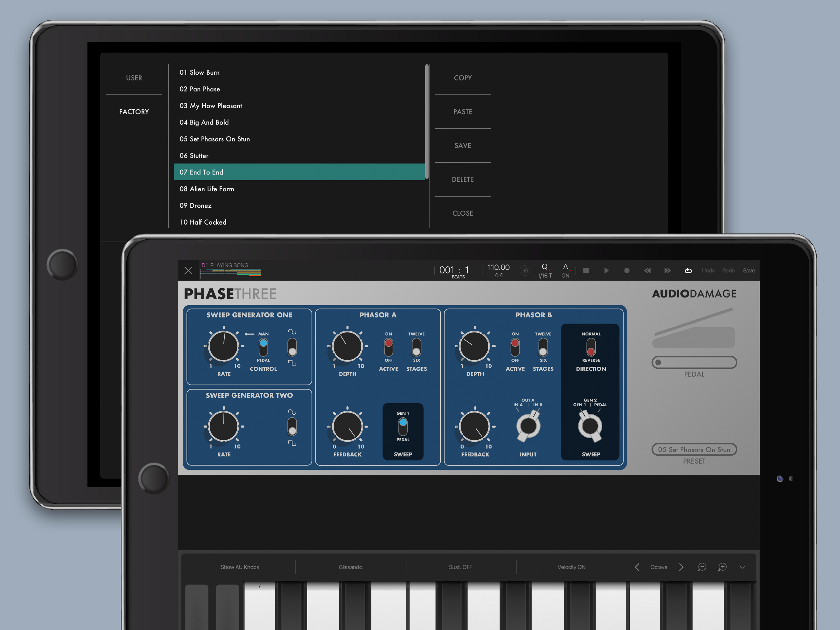Toggle the loop cycle icon
Viewport: 840px width, 630px height.
688,270
